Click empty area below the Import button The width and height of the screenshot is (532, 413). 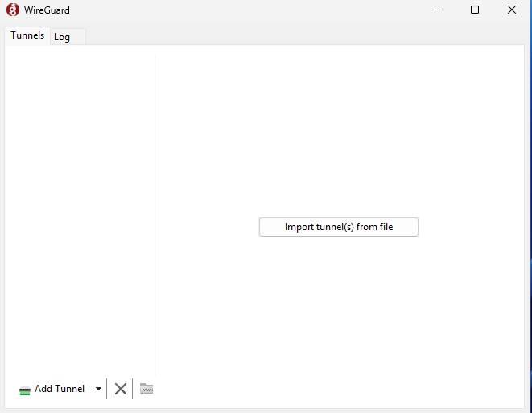click(338, 314)
